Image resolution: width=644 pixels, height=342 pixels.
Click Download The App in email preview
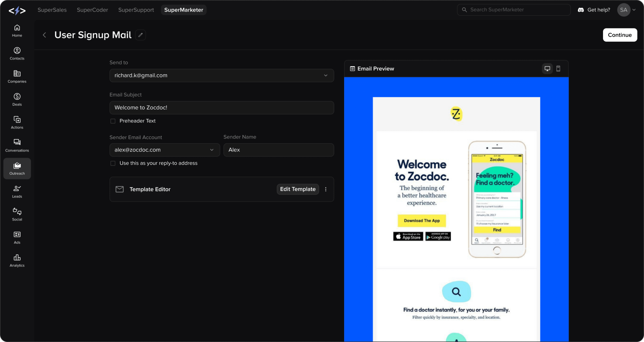coord(422,221)
